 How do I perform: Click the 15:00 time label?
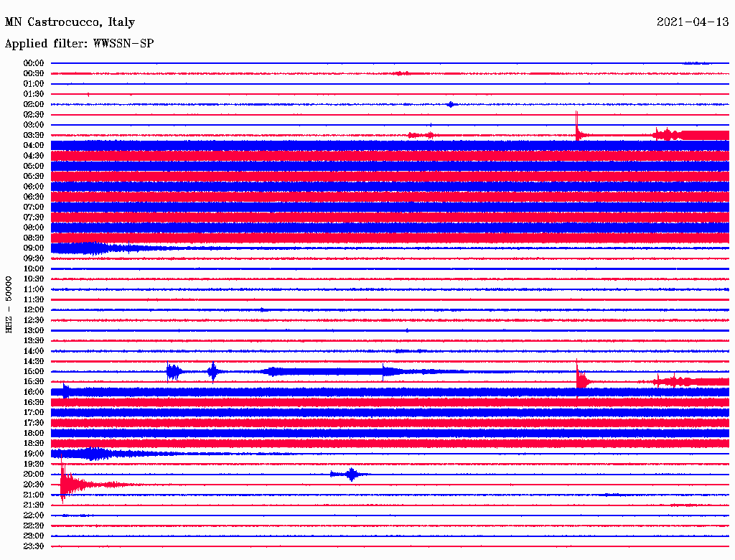(x=33, y=371)
